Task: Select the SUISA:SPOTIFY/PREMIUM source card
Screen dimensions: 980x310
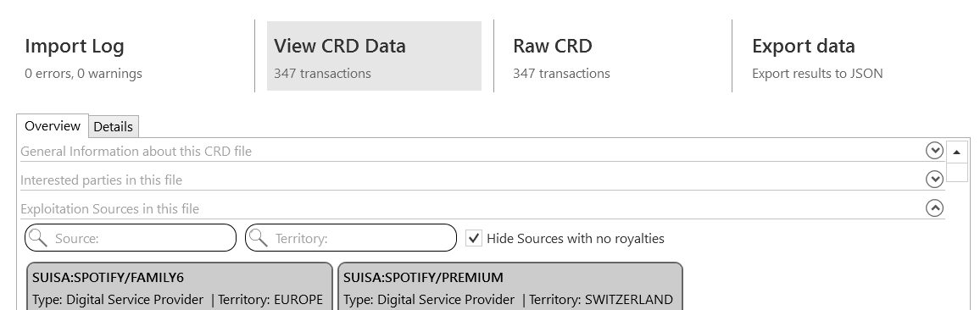Action: [x=510, y=286]
